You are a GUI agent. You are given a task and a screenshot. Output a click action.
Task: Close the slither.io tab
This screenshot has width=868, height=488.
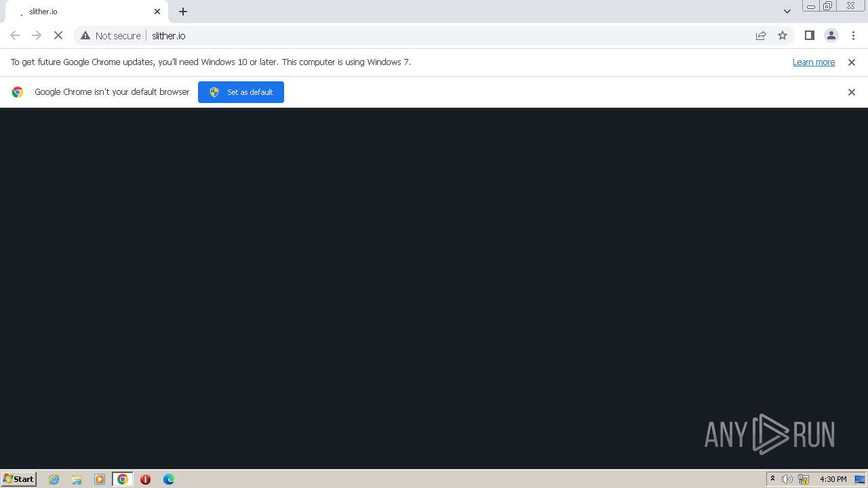(157, 12)
